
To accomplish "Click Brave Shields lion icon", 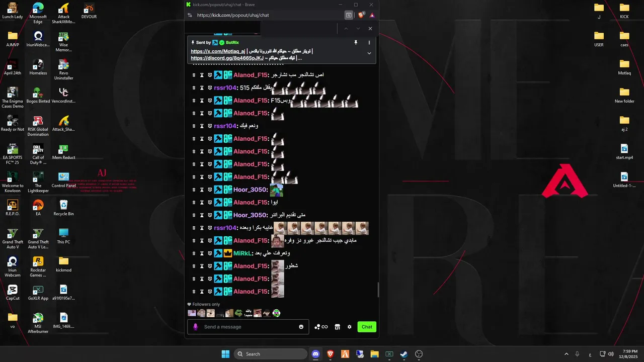I will pyautogui.click(x=361, y=15).
